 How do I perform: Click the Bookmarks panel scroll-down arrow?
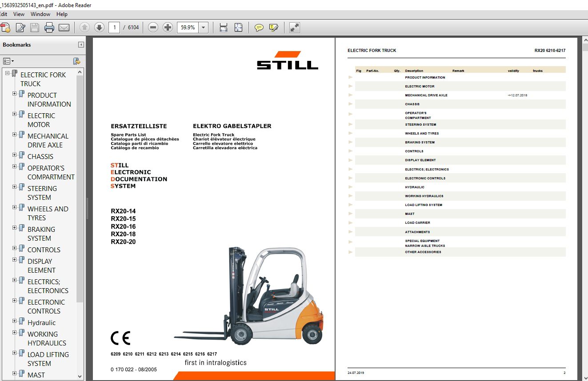coord(80,376)
